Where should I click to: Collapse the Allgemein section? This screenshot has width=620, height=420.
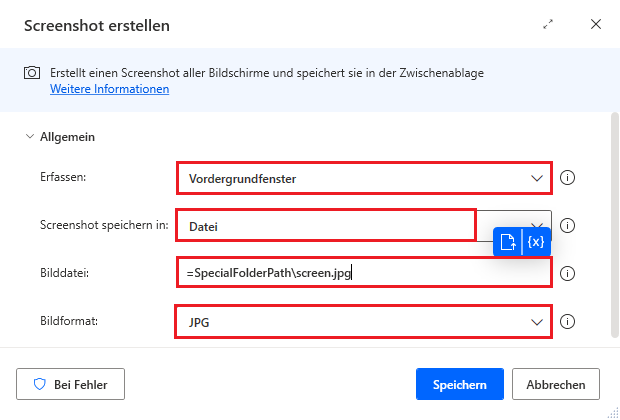pyautogui.click(x=30, y=137)
